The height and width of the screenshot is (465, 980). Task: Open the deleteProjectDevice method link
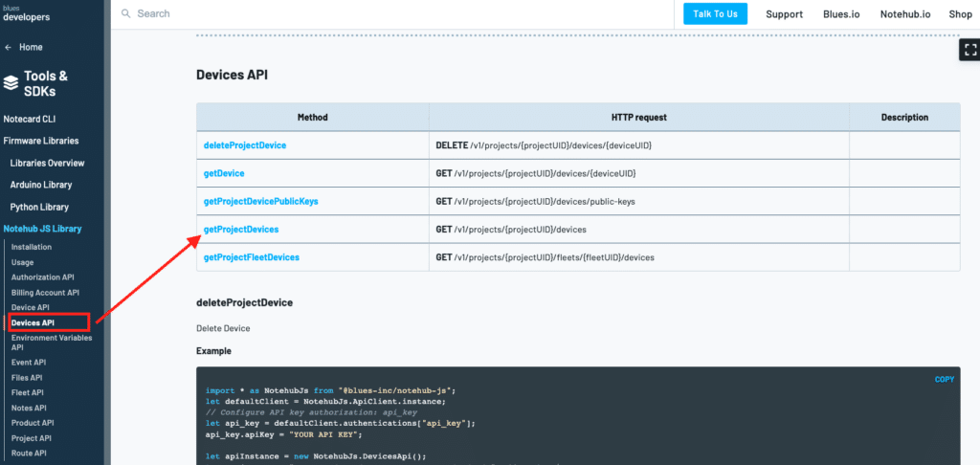pyautogui.click(x=245, y=145)
